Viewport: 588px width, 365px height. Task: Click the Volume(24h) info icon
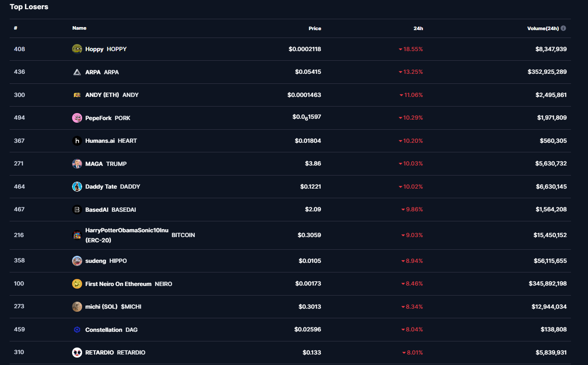click(564, 28)
